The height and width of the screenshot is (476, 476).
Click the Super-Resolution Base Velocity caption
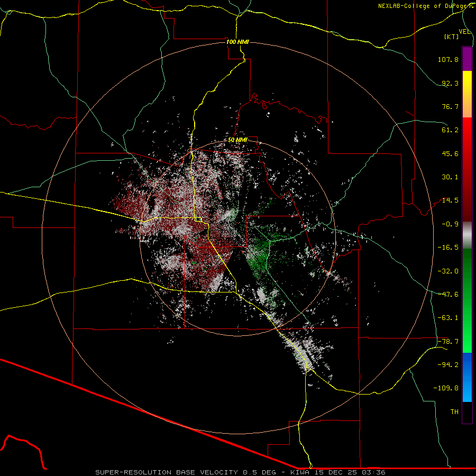pyautogui.click(x=240, y=472)
